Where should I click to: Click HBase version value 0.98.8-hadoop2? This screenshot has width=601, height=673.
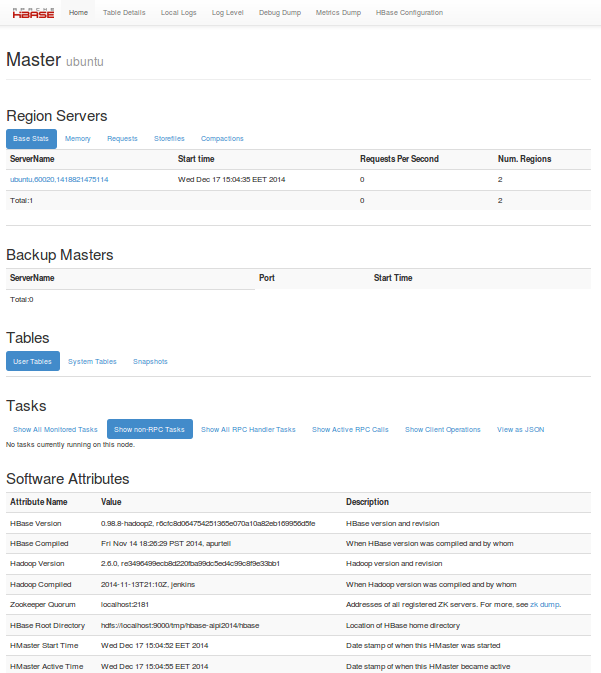(x=208, y=524)
